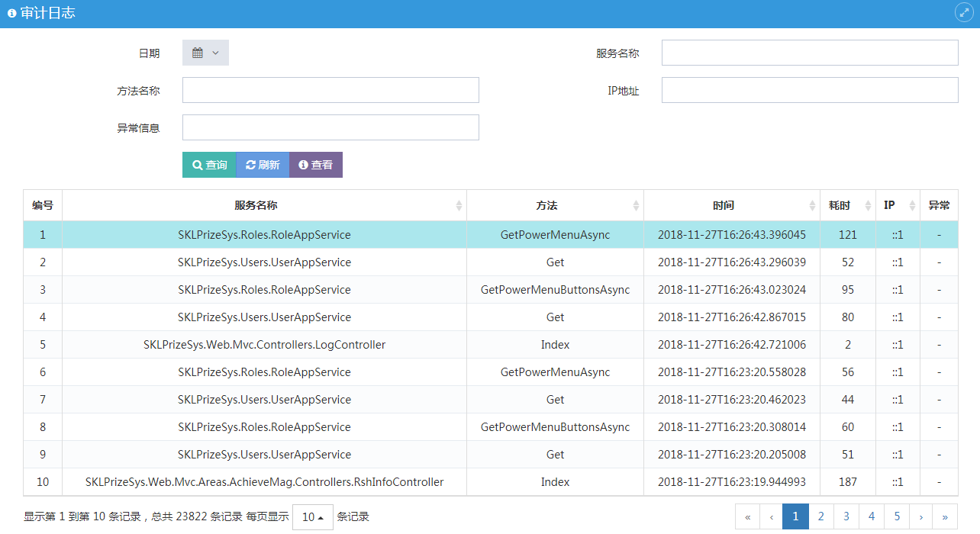Go to page 4
The height and width of the screenshot is (534, 980).
(871, 516)
